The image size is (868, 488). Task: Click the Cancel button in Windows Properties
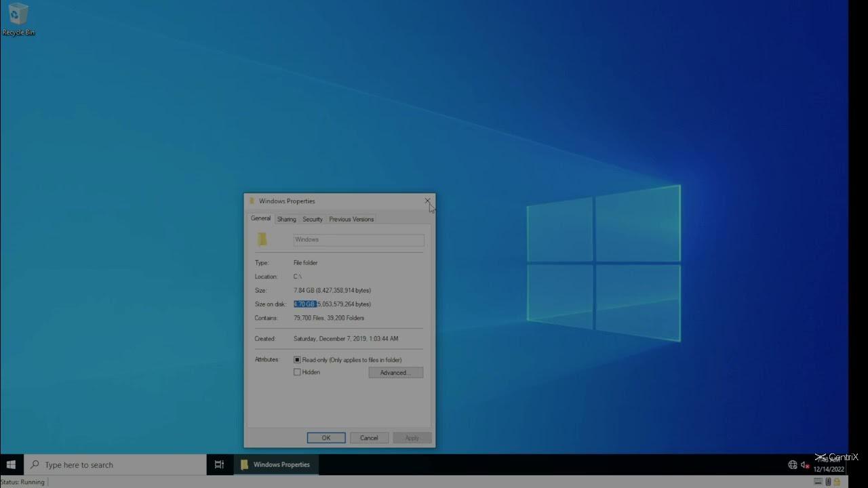369,437
